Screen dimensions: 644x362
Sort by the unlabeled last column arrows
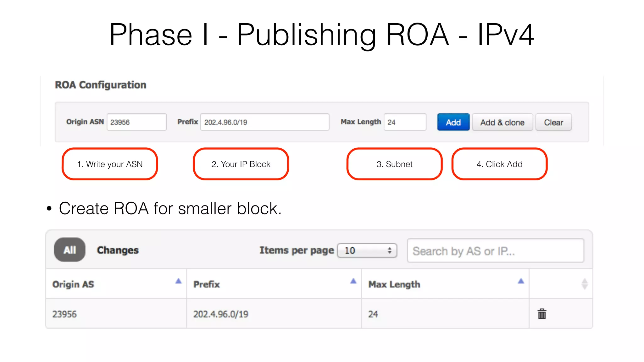(585, 284)
